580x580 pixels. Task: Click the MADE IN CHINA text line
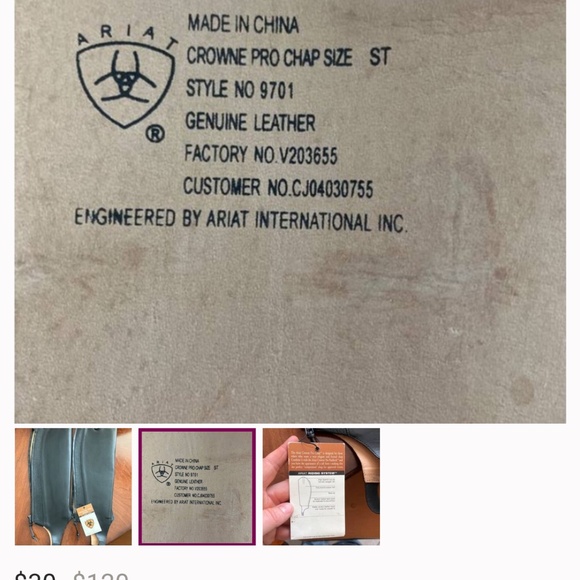click(x=243, y=24)
